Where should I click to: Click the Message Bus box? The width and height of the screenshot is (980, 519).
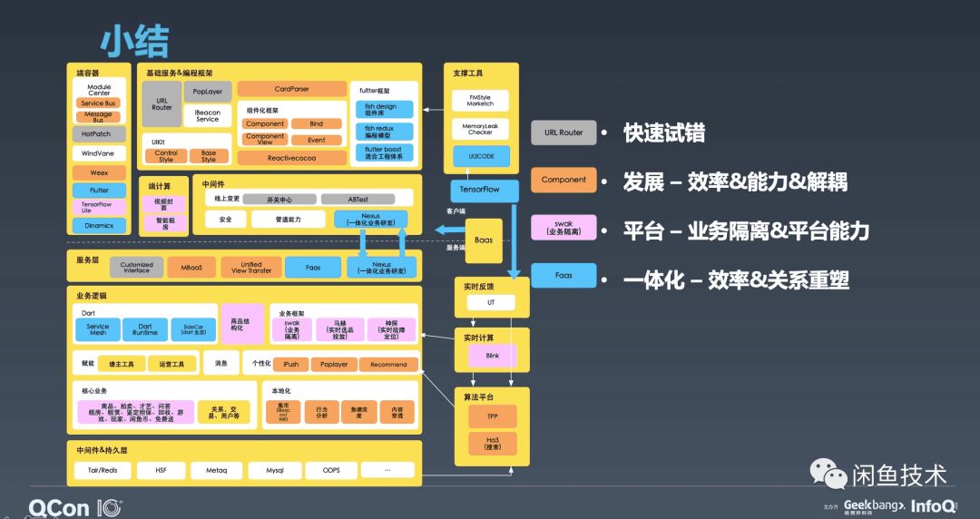point(99,117)
